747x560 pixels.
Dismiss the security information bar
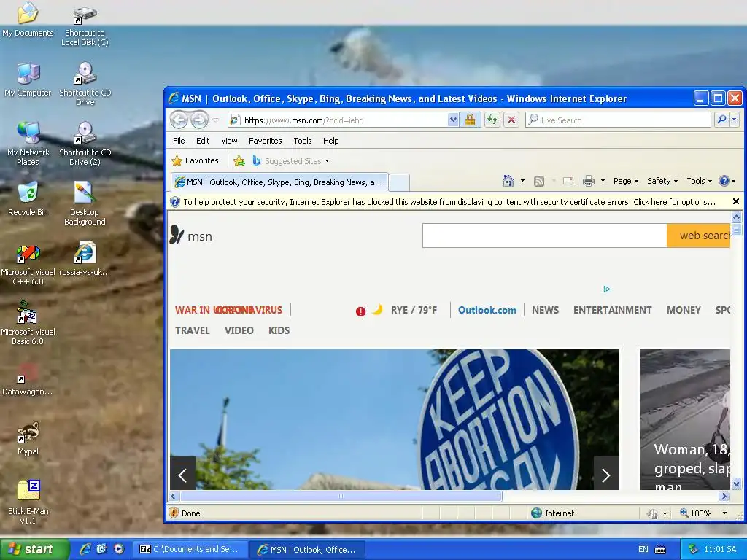(x=736, y=201)
